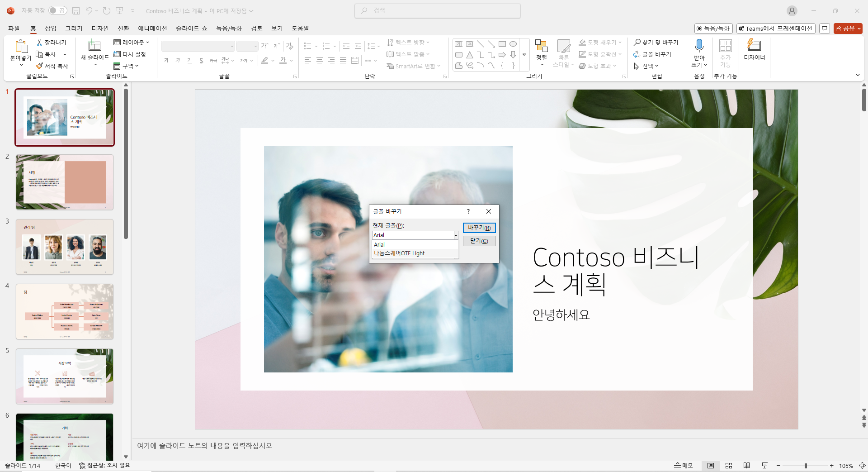Screen dimensions: 868x472
Task: Click the align center paragraph icon
Action: pos(320,61)
